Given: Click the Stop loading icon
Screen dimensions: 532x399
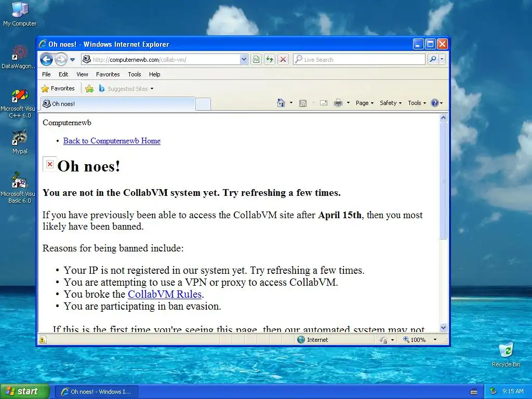Looking at the screenshot, I should [283, 59].
